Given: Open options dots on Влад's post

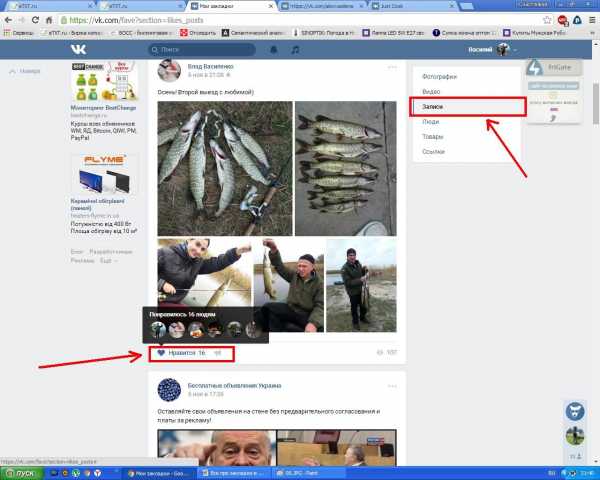Looking at the screenshot, I should (x=392, y=67).
